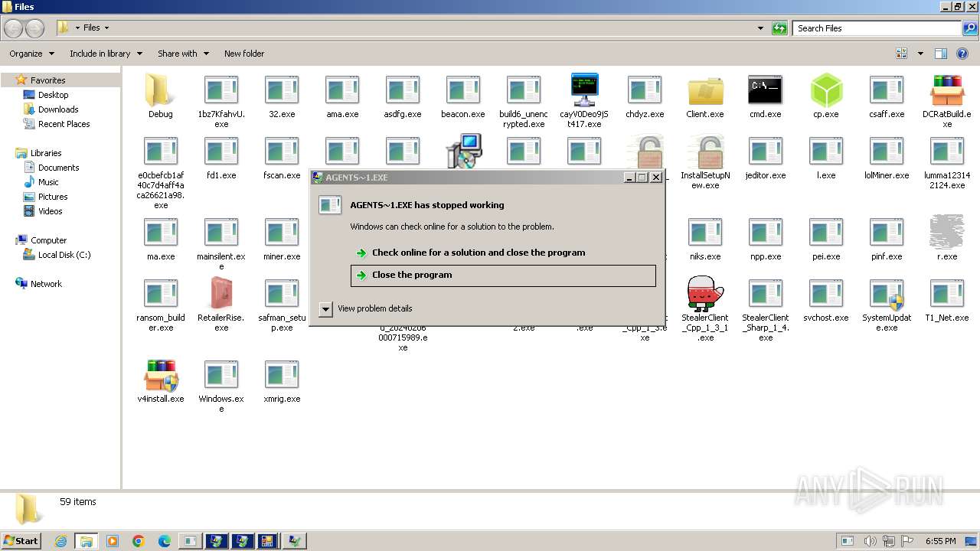Expand the Files breadcrumb arrow
The image size is (980, 551).
[x=106, y=28]
